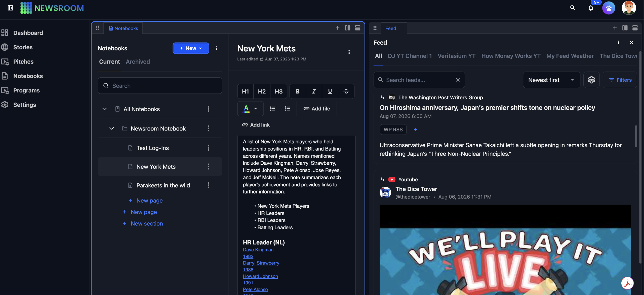
Task: Collapse the Newsroom Notebook folder
Action: tap(111, 128)
